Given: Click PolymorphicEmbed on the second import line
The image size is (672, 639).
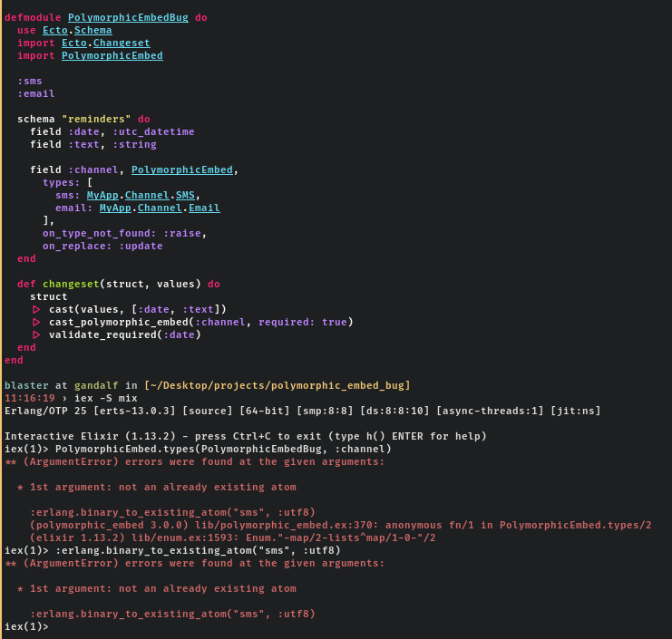Looking at the screenshot, I should click(112, 55).
